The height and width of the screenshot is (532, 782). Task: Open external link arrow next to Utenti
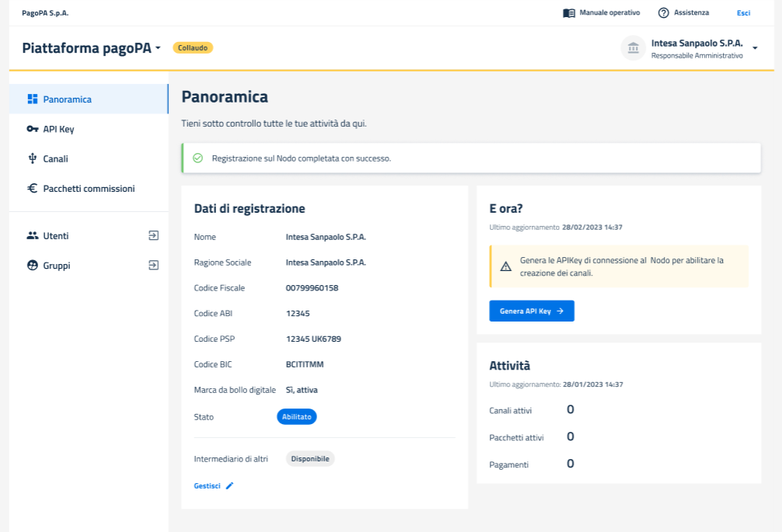tap(153, 235)
